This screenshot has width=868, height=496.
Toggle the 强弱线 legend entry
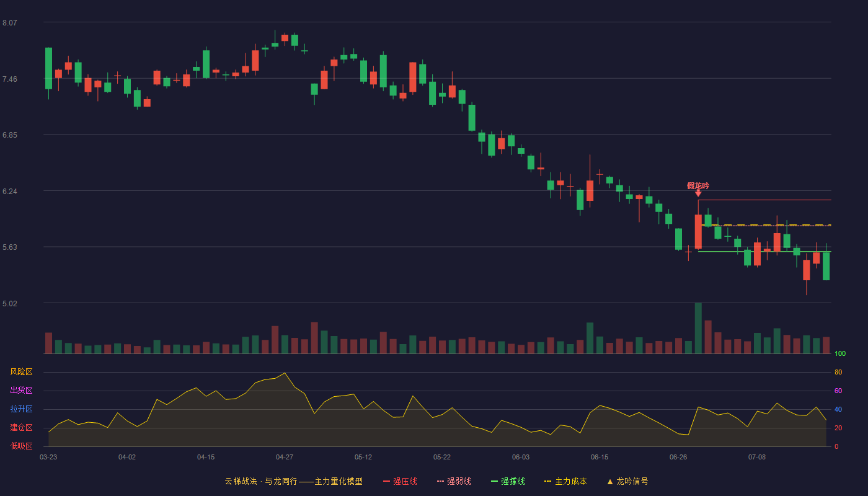454,481
